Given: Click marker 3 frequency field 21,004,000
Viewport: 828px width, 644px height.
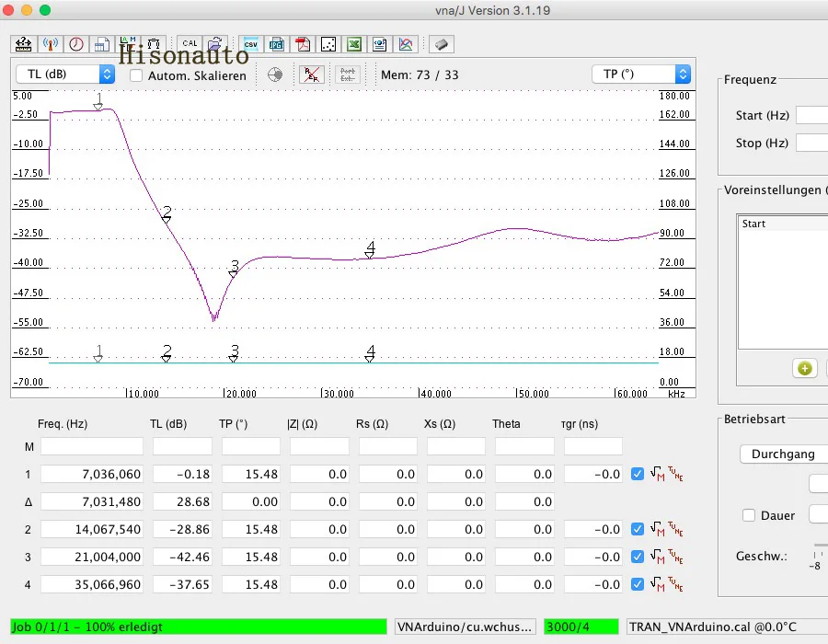Looking at the screenshot, I should click(x=92, y=557).
